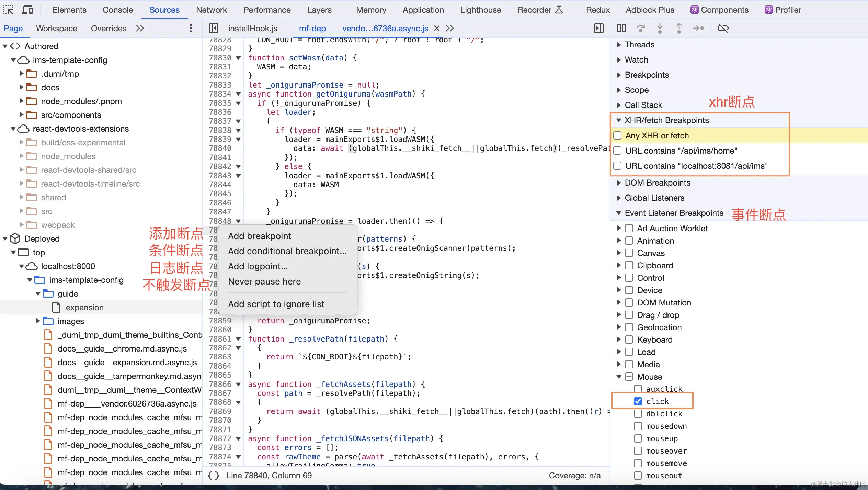Switch to the Console tab
Screen dimensions: 868x490
[x=117, y=10]
